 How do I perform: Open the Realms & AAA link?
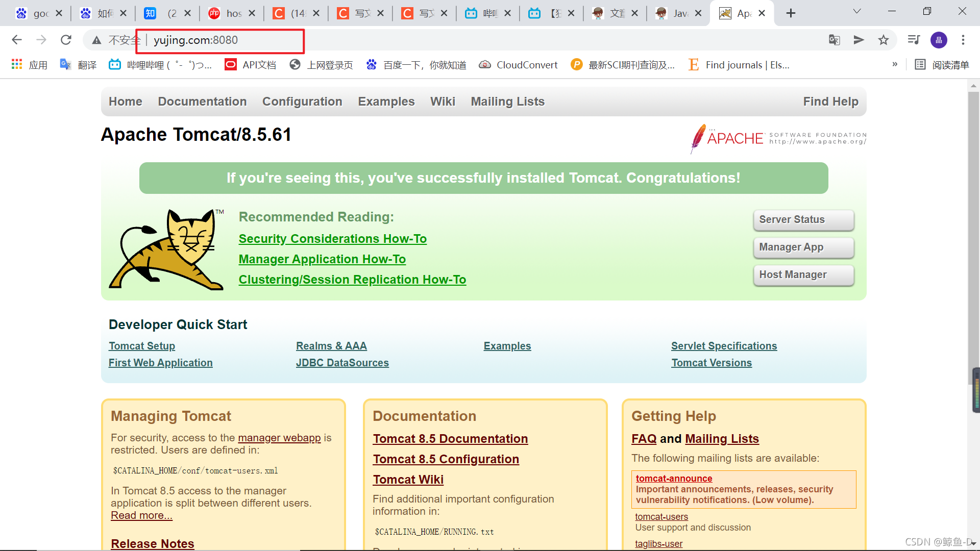[331, 346]
